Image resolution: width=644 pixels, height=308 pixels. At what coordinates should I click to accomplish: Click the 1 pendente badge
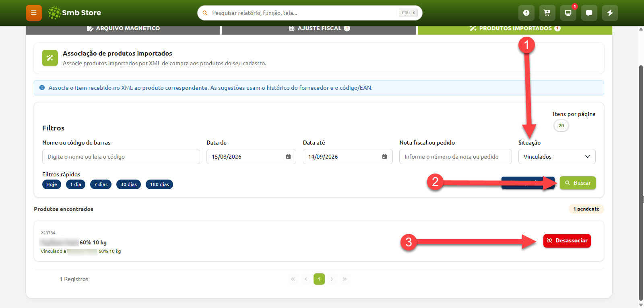tap(586, 209)
